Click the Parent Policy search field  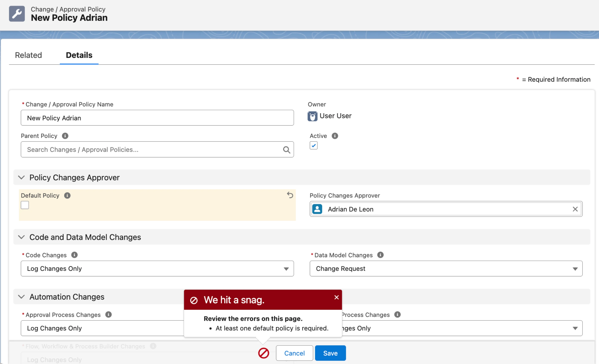(x=157, y=150)
